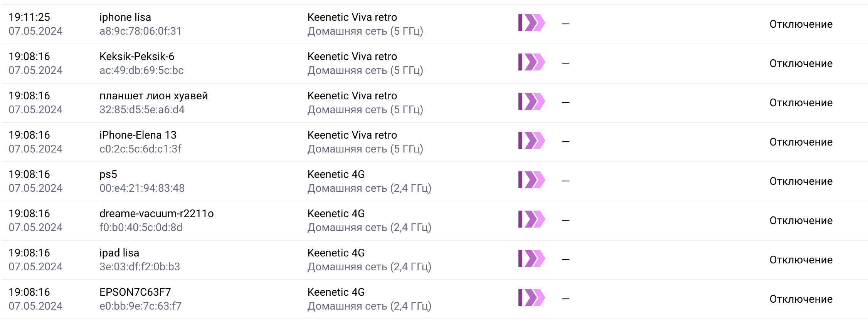Click Отключение status for EPSON7C63F7
The height and width of the screenshot is (325, 868).
[x=801, y=299]
